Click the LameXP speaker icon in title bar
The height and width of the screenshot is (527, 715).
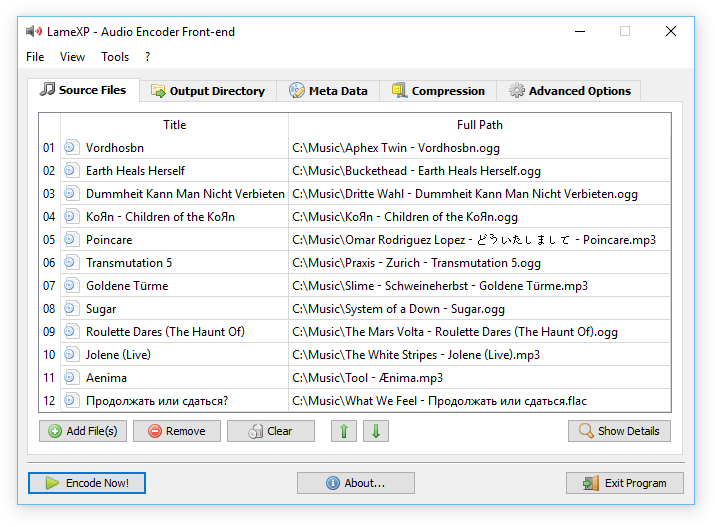34,31
